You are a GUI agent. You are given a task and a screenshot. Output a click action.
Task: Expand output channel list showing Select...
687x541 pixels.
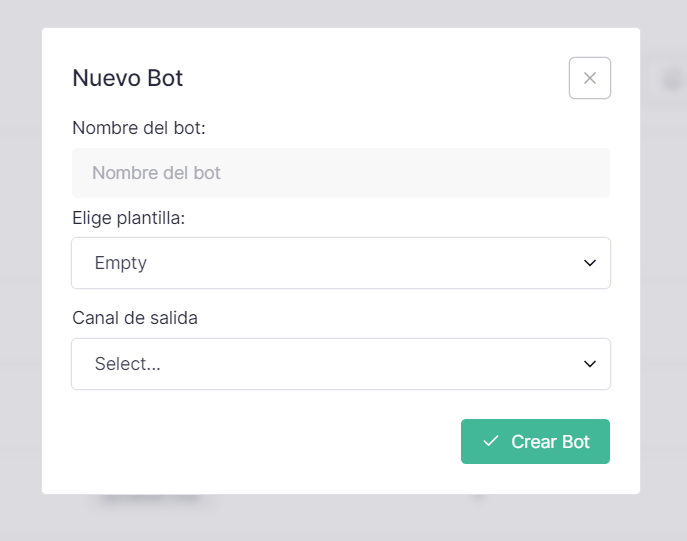pyautogui.click(x=341, y=364)
